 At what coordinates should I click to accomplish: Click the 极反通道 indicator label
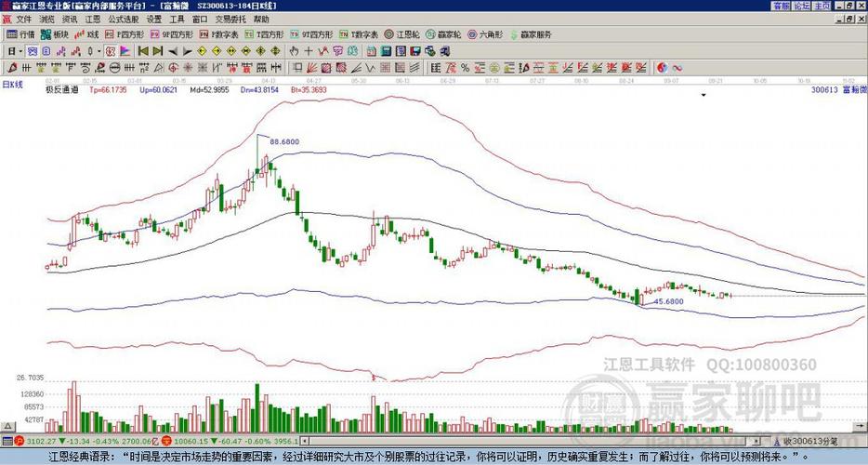click(62, 89)
